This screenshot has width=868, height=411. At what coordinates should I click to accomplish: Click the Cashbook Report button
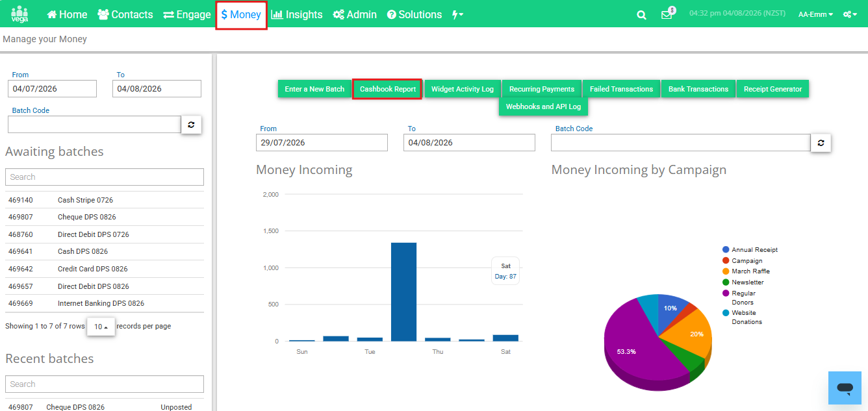(388, 89)
